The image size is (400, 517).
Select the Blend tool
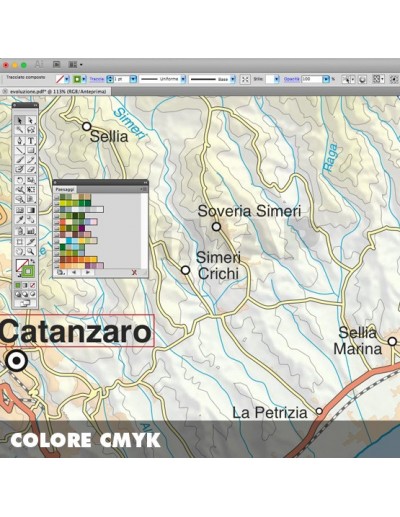click(30, 220)
